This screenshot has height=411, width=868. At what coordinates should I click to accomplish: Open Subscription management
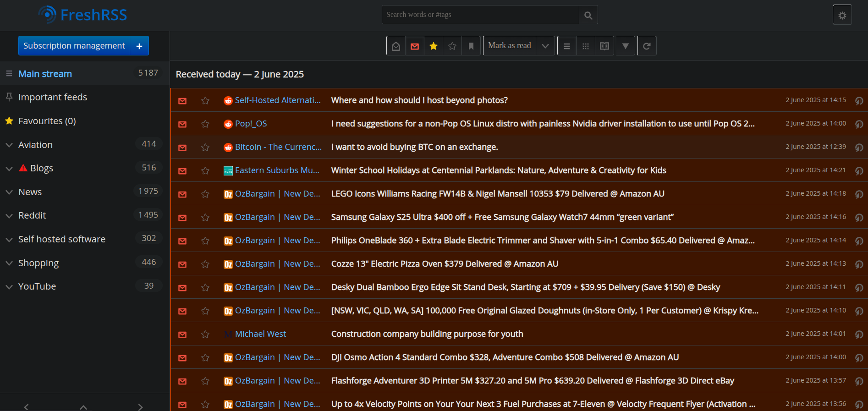click(74, 46)
